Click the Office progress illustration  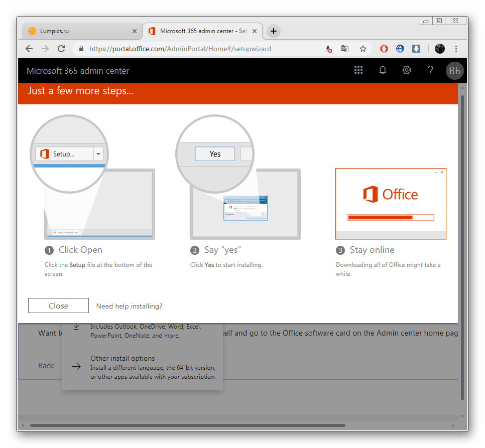391,204
